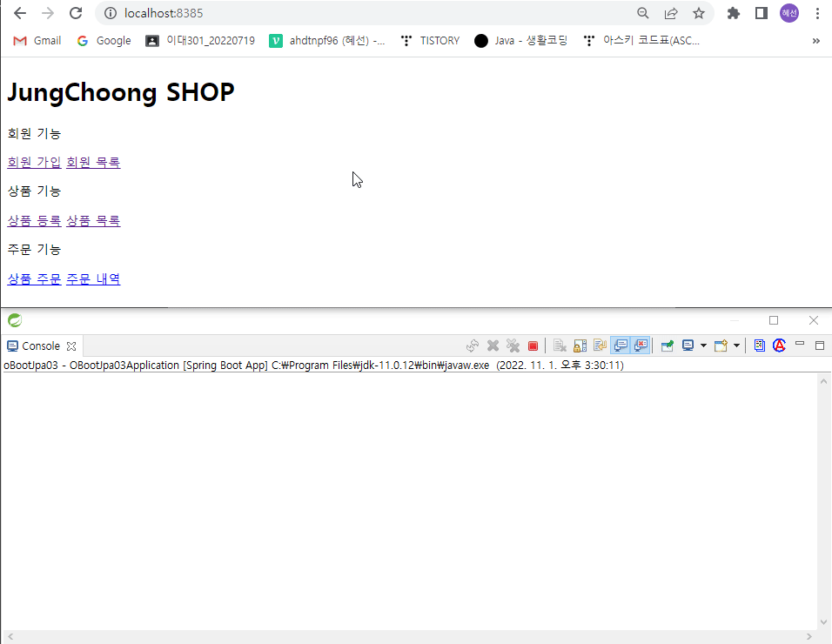Viewport: 832px width, 644px height.
Task: Open the Chrome three-dot menu
Action: point(817,13)
